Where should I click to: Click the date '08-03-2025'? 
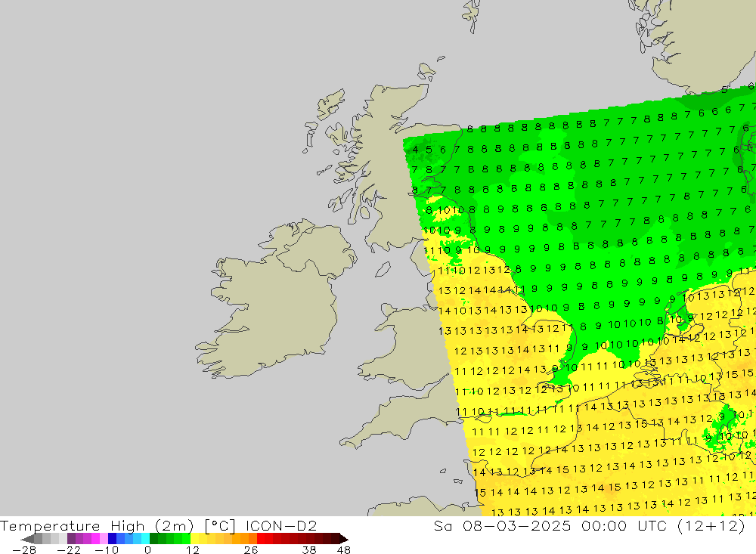click(x=516, y=525)
